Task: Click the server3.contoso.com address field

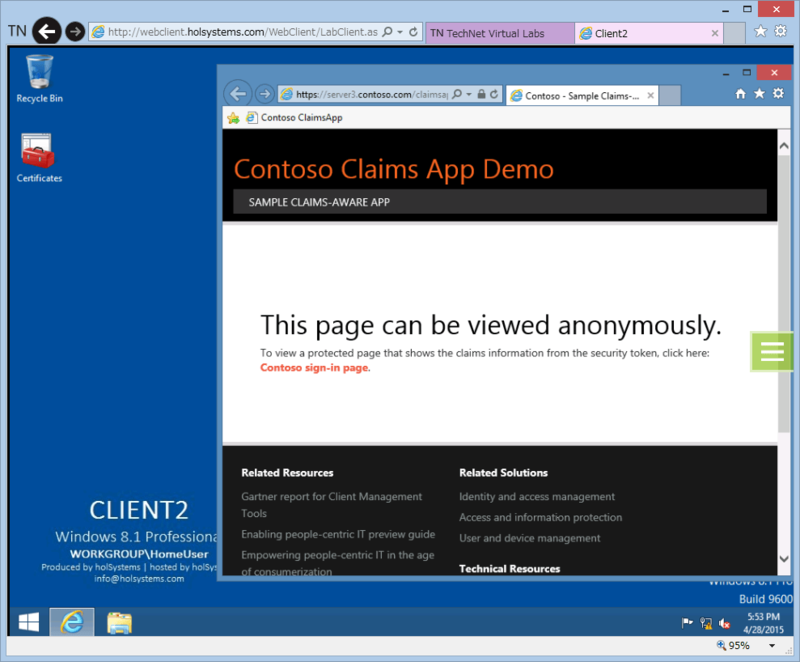Action: pyautogui.click(x=372, y=94)
